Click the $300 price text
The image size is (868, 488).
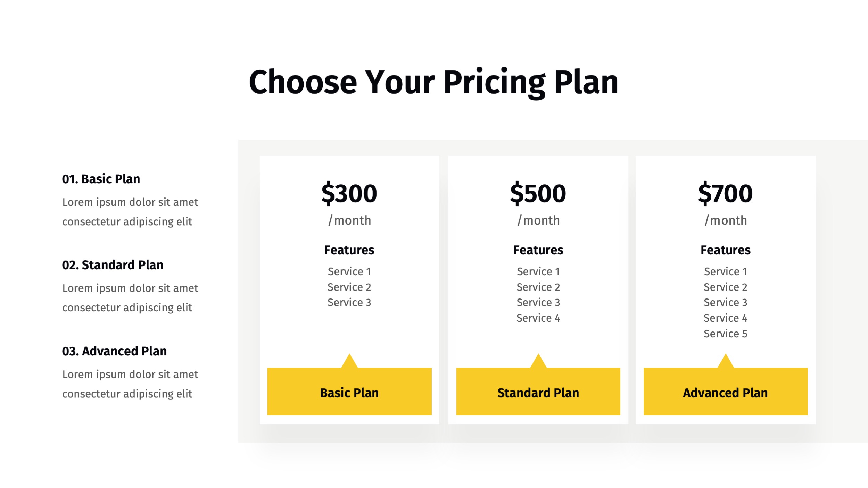point(349,193)
